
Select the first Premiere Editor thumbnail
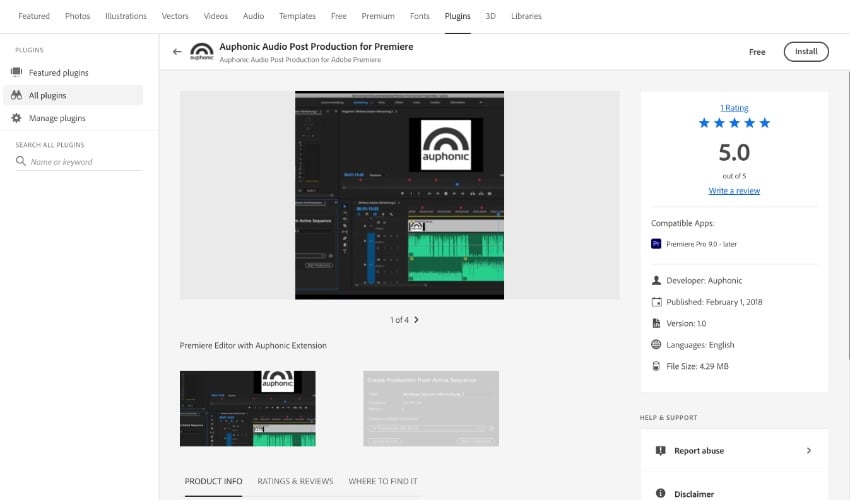(x=247, y=408)
